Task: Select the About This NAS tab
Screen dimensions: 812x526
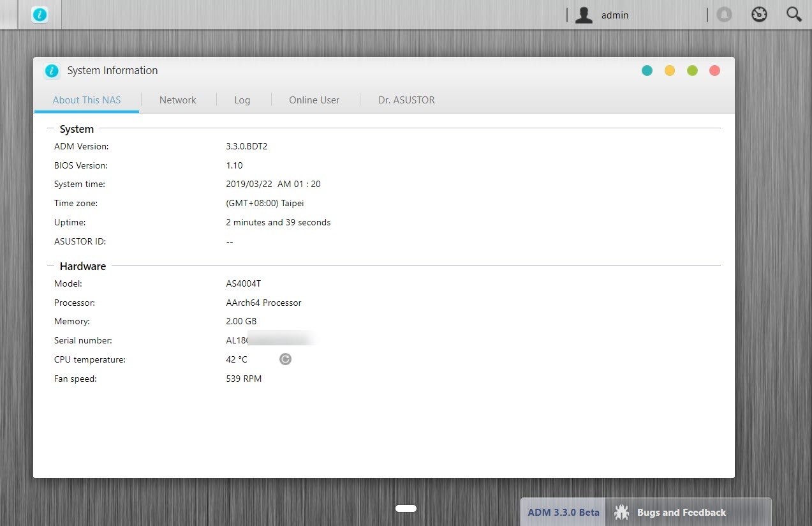Action: [87, 100]
